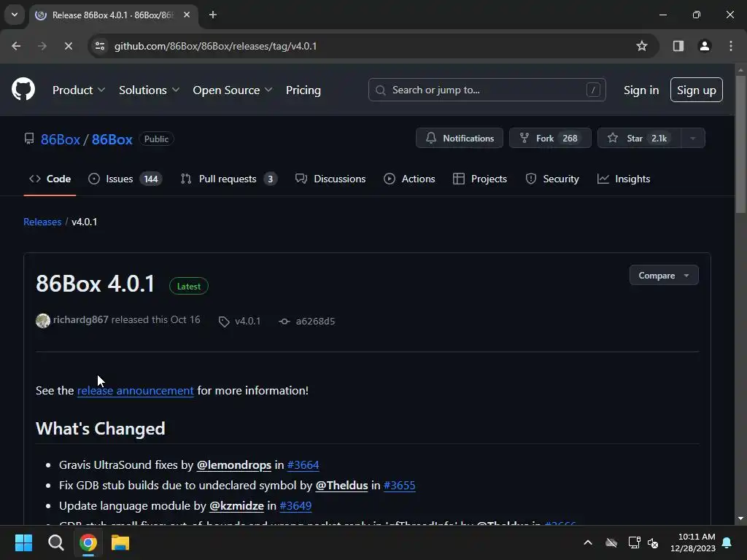The height and width of the screenshot is (560, 747).
Task: Expand the Product menu
Action: point(79,90)
